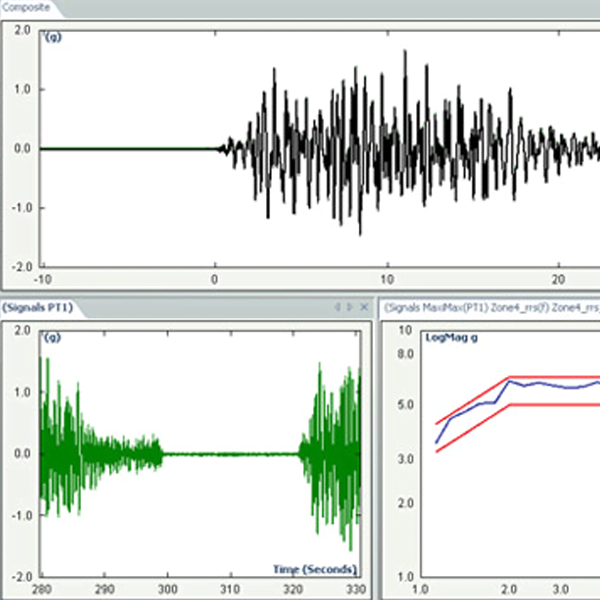
Task: Open the Signals MaxiMax(PT1) Zone4 tab
Action: (x=490, y=307)
